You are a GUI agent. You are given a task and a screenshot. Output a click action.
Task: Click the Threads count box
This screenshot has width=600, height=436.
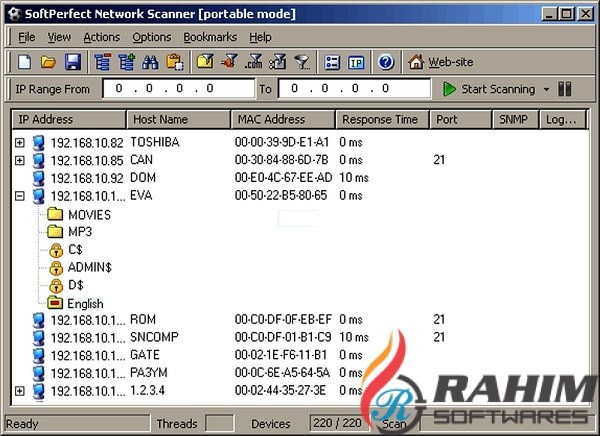(x=219, y=423)
